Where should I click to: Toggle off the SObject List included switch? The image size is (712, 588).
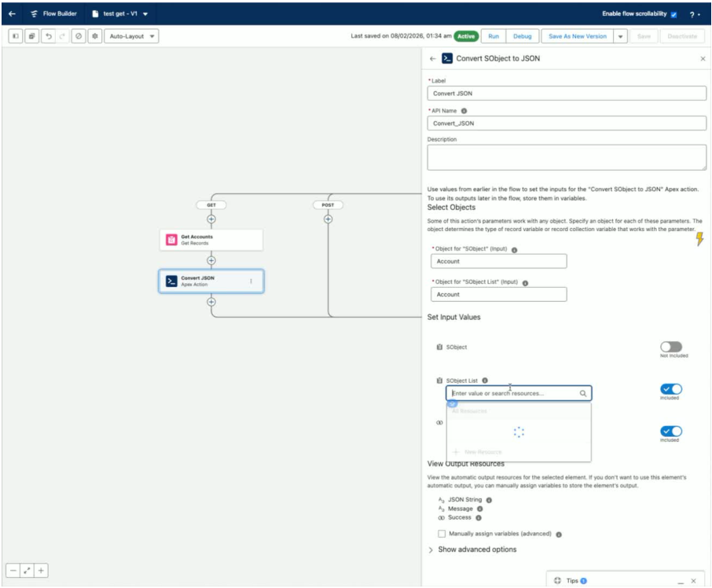point(671,389)
